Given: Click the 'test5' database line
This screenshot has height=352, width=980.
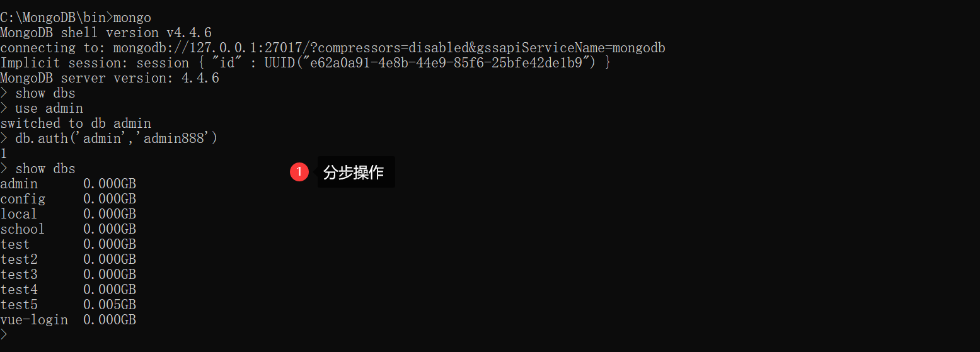Looking at the screenshot, I should [x=68, y=305].
